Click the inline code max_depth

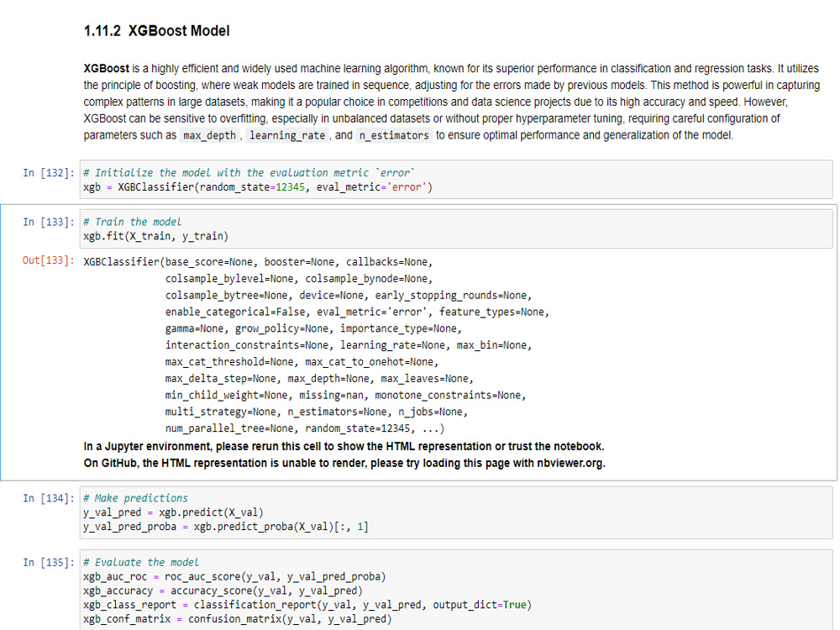(209, 135)
